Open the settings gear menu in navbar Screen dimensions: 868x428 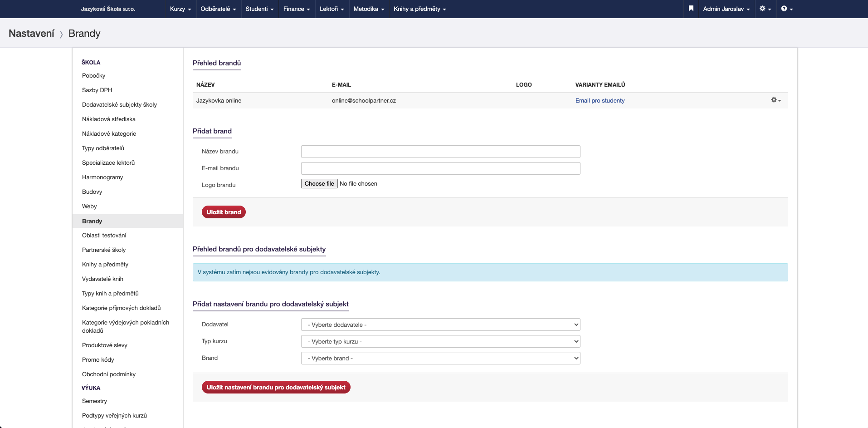click(x=765, y=9)
